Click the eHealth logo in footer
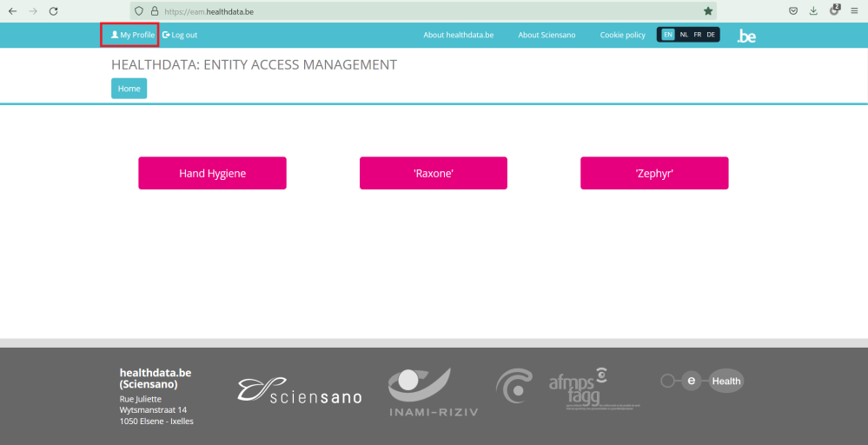Viewport: 868px width, 445px height. [x=702, y=381]
